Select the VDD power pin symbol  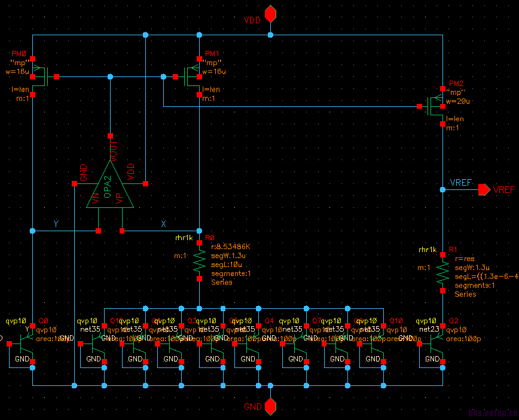(270, 14)
